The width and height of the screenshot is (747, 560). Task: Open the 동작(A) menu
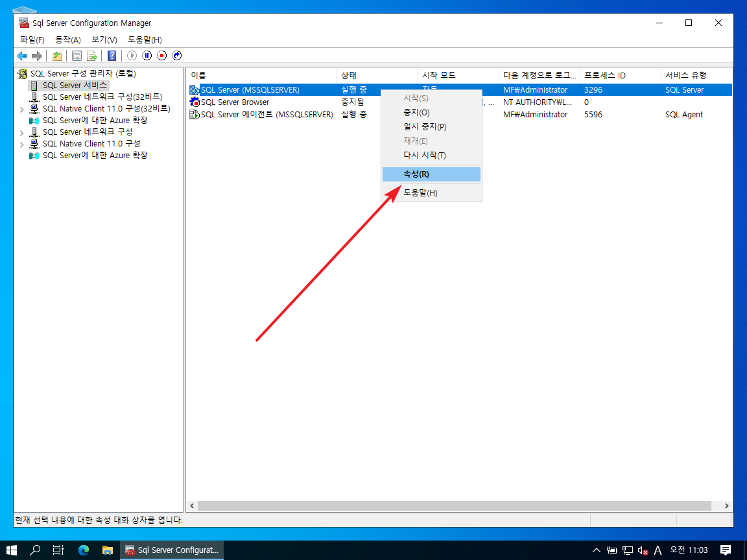[68, 40]
